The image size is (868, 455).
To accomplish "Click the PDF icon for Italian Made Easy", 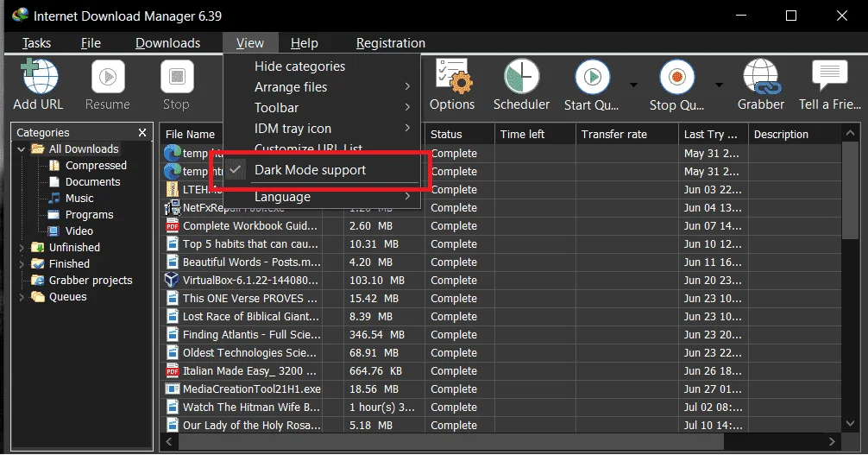I will click(173, 370).
